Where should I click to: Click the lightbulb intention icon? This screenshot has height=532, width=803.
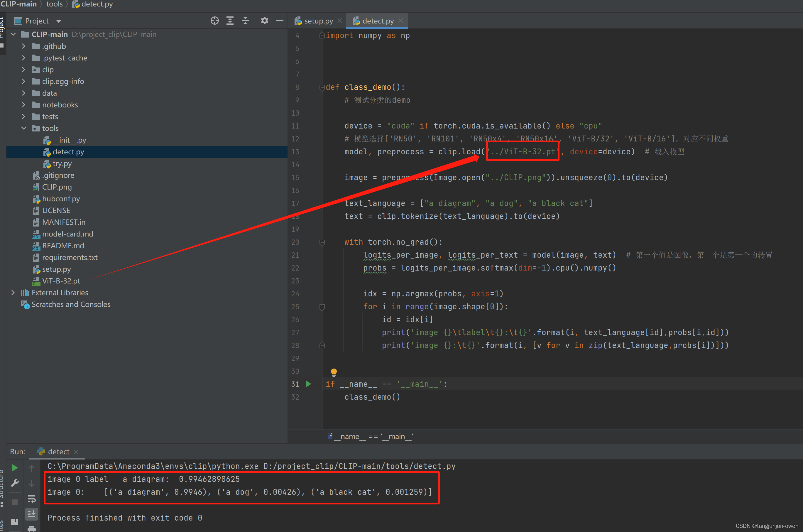point(334,372)
